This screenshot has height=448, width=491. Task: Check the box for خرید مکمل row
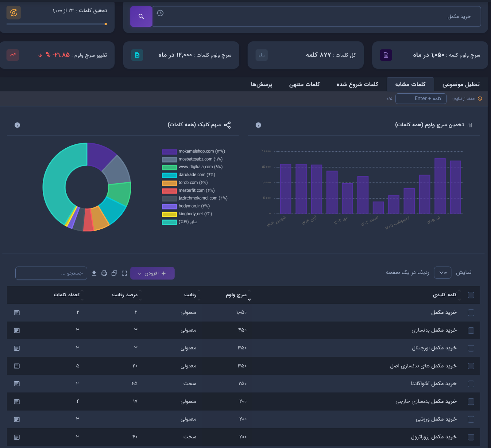tap(471, 313)
